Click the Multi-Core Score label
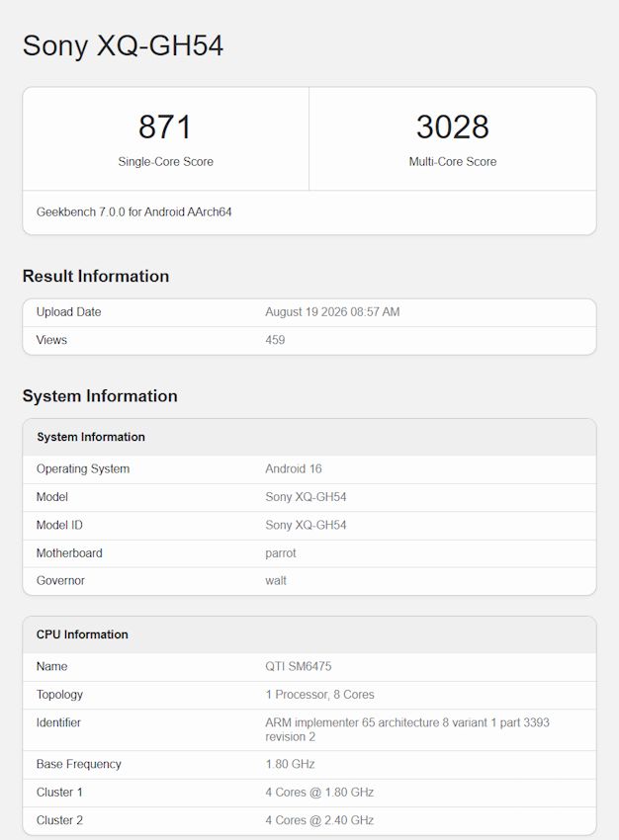This screenshot has width=619, height=840. click(x=452, y=162)
